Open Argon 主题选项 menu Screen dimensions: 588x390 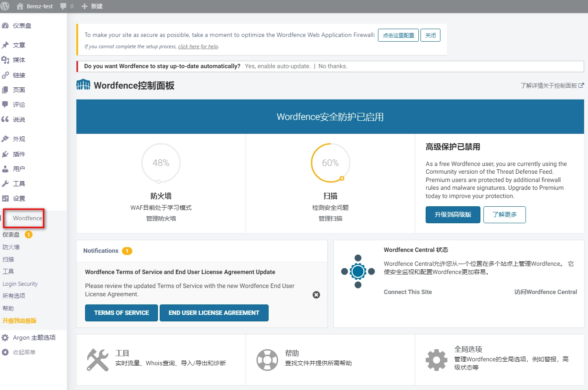pyautogui.click(x=33, y=337)
